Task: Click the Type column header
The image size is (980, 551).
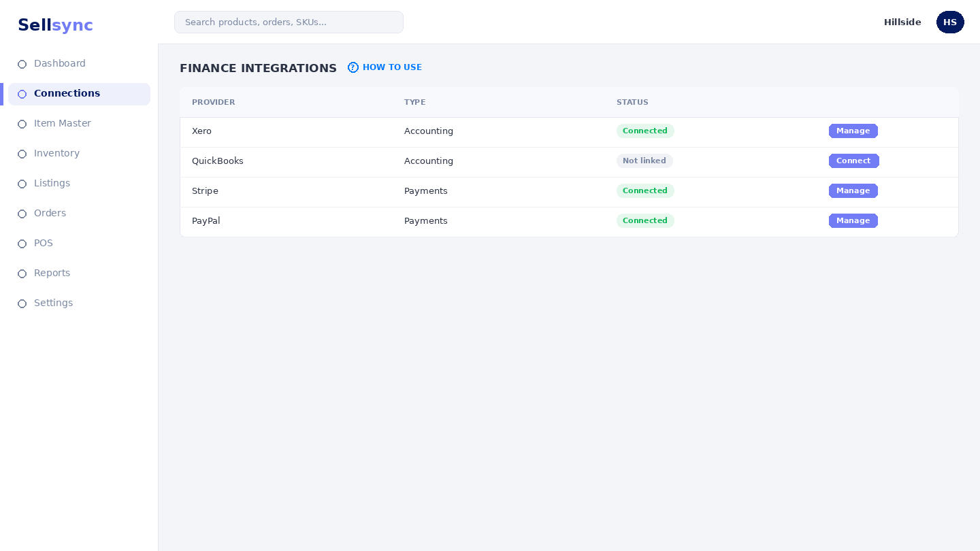Action: tap(414, 102)
